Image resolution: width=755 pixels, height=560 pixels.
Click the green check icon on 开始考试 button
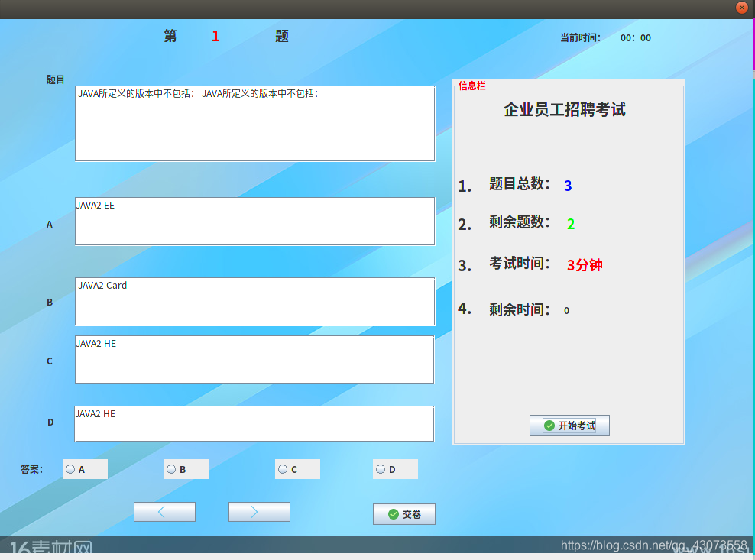pos(551,426)
